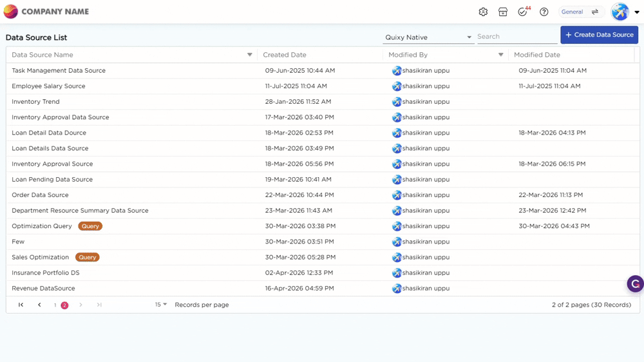Click the help question mark icon

coord(544,12)
